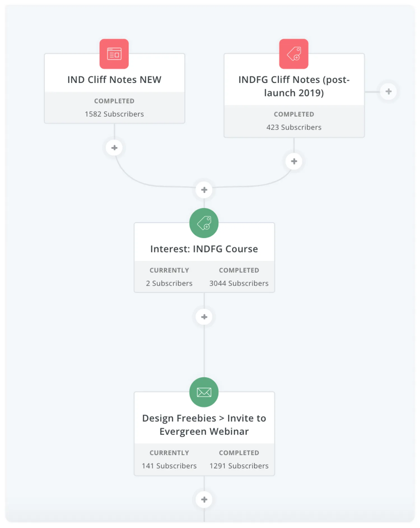View 141 subscribers currently in webinar sequence
The image size is (420, 528).
click(169, 466)
